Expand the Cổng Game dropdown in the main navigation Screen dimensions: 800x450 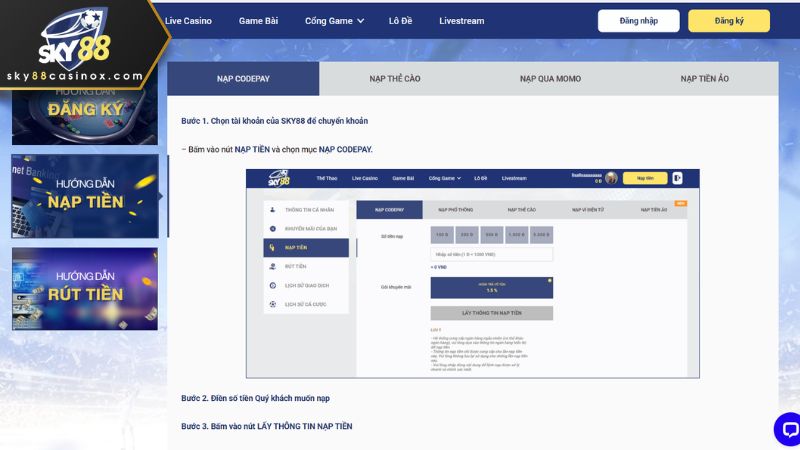[335, 21]
